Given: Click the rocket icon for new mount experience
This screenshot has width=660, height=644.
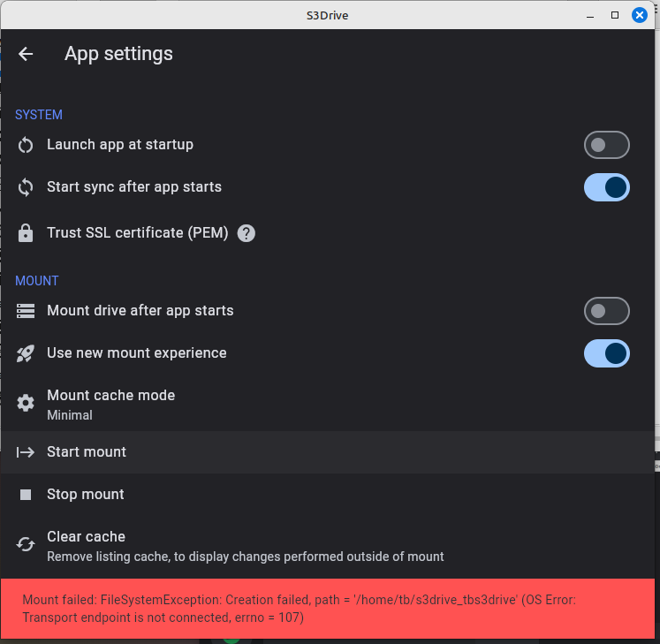Looking at the screenshot, I should coord(26,353).
